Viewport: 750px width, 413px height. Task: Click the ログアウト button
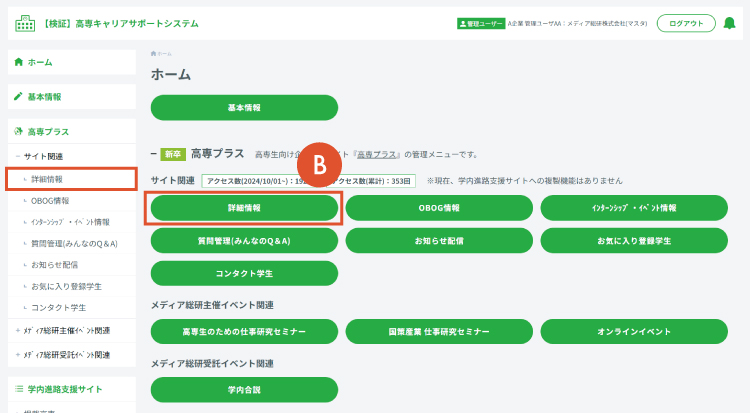686,23
